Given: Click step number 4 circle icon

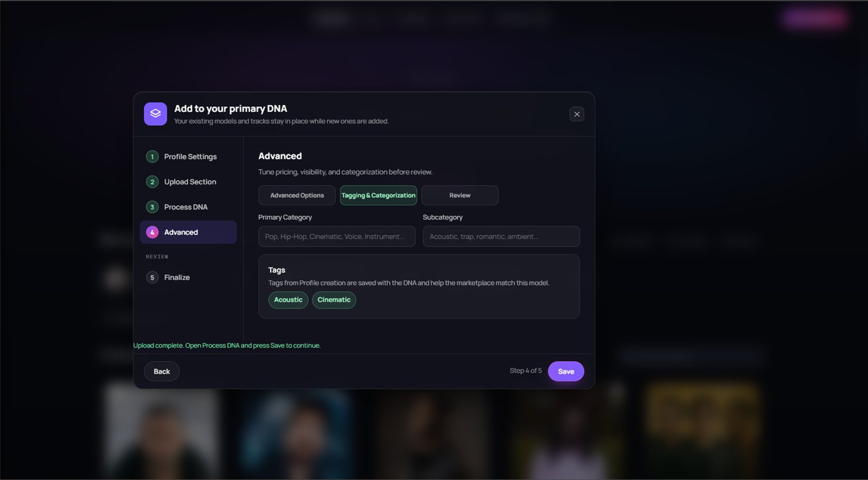Looking at the screenshot, I should point(152,232).
